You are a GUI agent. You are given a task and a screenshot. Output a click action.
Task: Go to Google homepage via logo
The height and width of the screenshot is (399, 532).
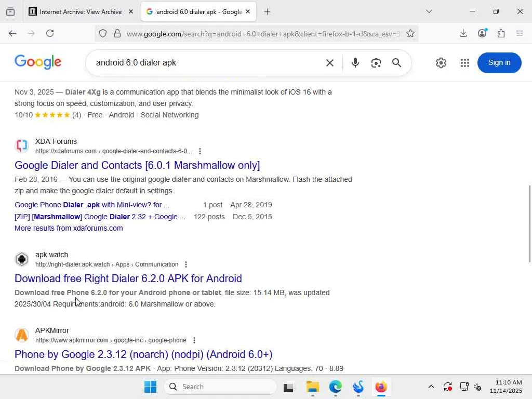[x=38, y=62]
